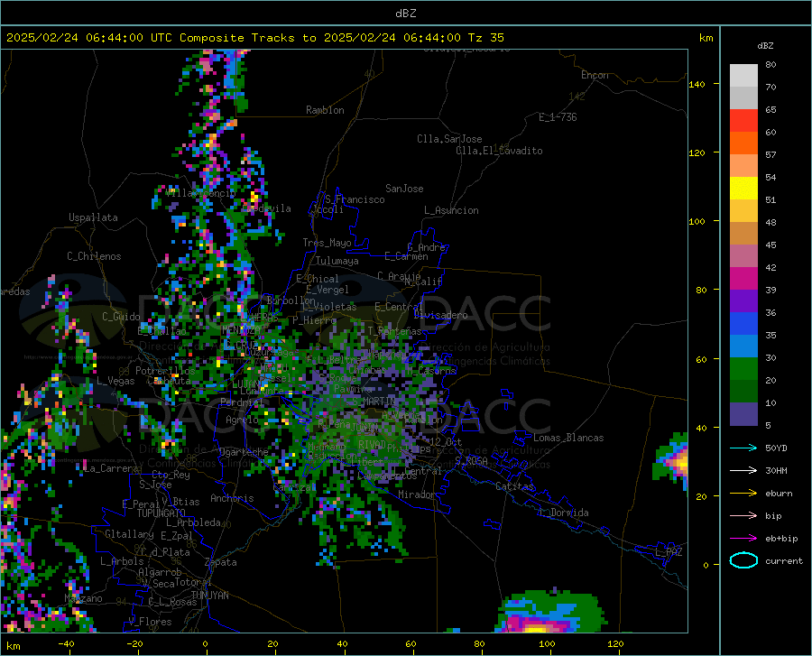Select the light orange 57 dBZ swatch
Image resolution: width=812 pixels, height=656 pixels.
pos(743,166)
